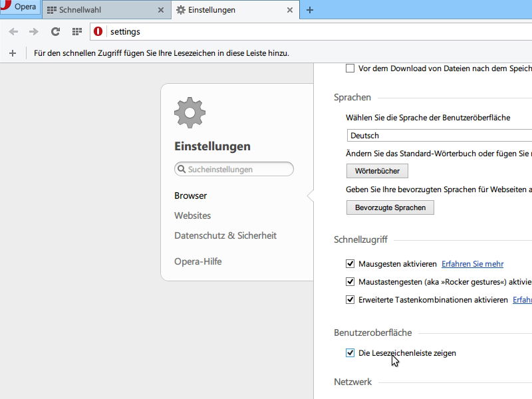Image resolution: width=532 pixels, height=399 pixels.
Task: Open the Deutsch language dropdown
Action: [440, 136]
